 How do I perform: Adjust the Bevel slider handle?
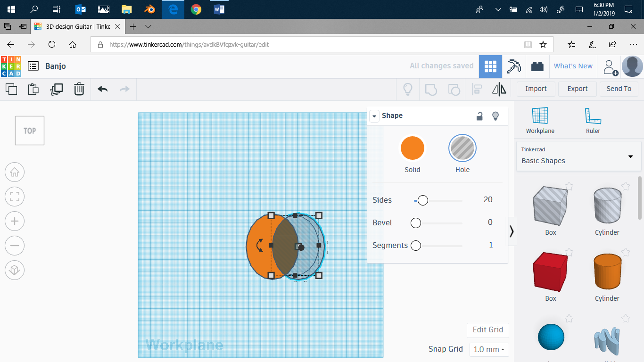(415, 223)
